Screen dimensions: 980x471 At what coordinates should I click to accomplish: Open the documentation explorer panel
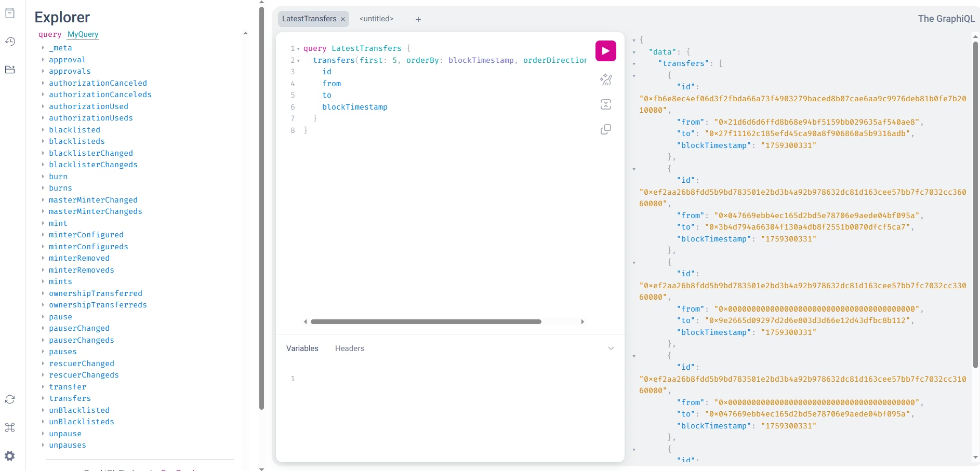click(x=10, y=13)
